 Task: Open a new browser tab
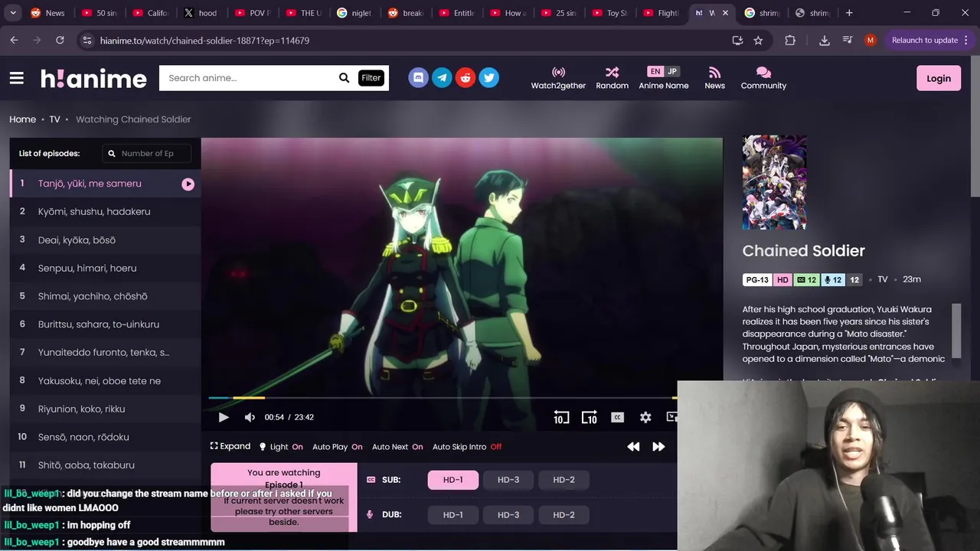pyautogui.click(x=849, y=13)
